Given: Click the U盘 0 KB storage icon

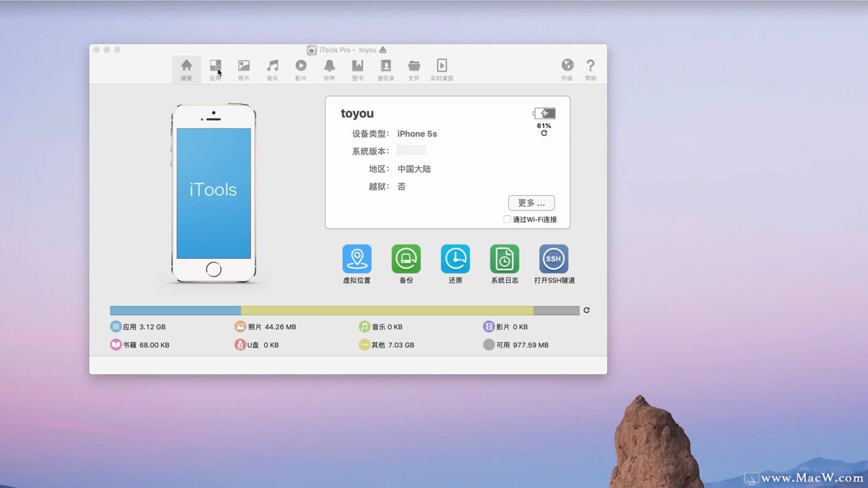Looking at the screenshot, I should coord(240,345).
